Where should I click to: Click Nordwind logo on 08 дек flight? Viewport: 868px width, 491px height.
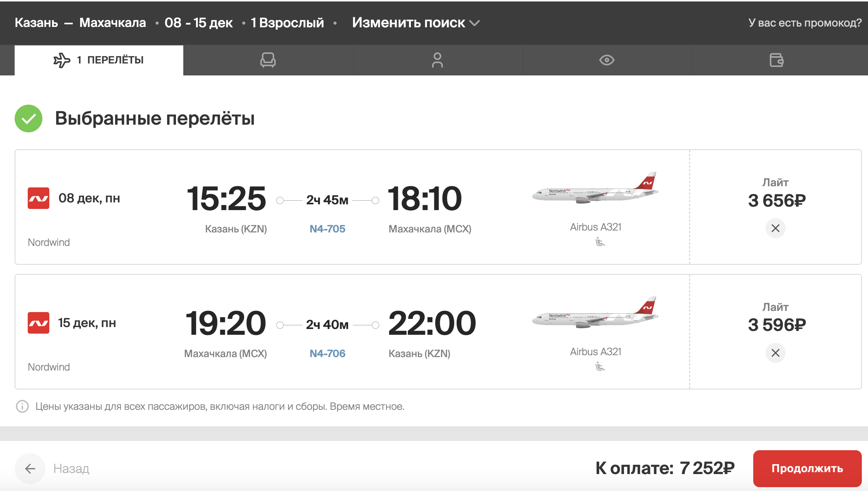(39, 198)
